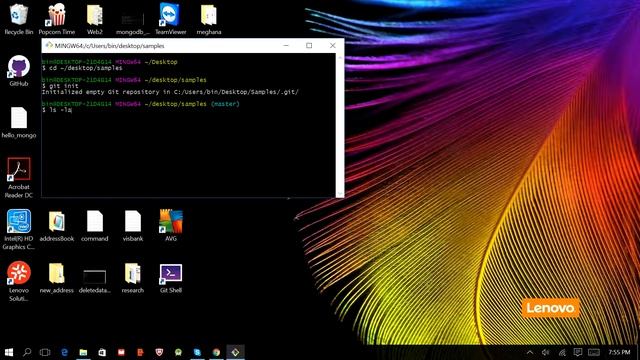The image size is (640, 360).
Task: Select the Lenovo Solution desktop shortcut
Action: [19, 282]
